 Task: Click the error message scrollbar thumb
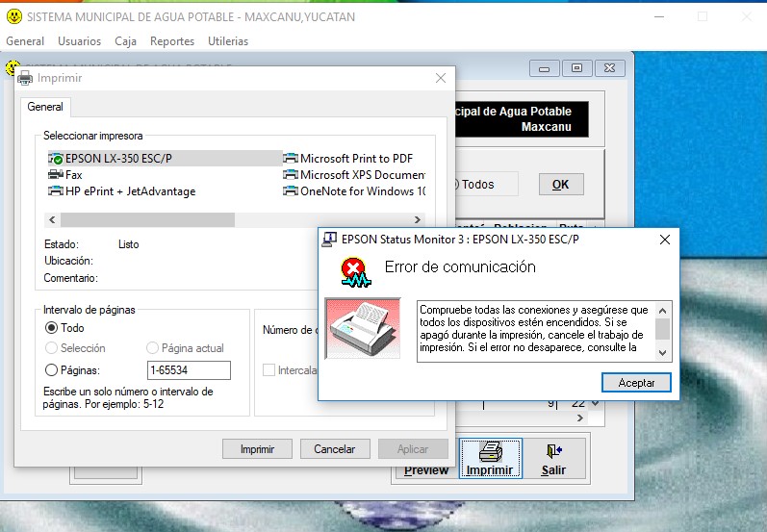662,329
